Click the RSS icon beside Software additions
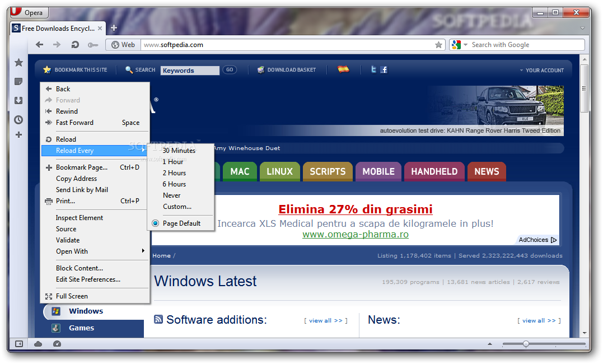 tap(158, 319)
